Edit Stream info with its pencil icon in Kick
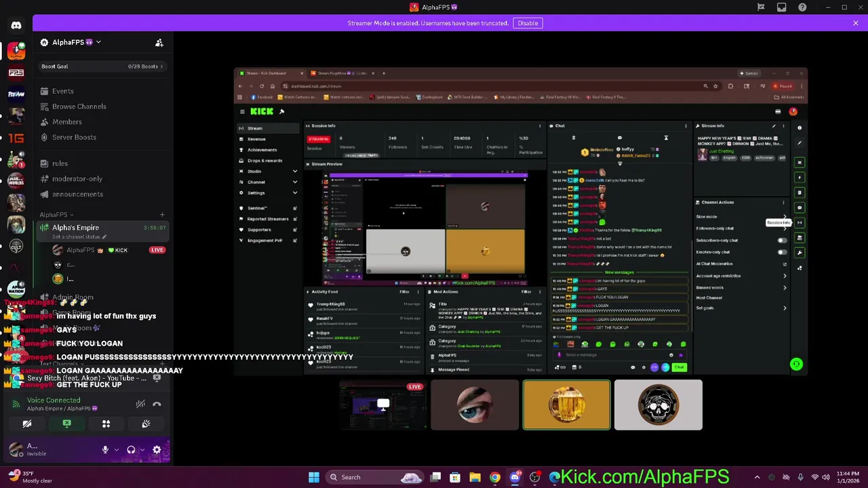 click(x=774, y=126)
